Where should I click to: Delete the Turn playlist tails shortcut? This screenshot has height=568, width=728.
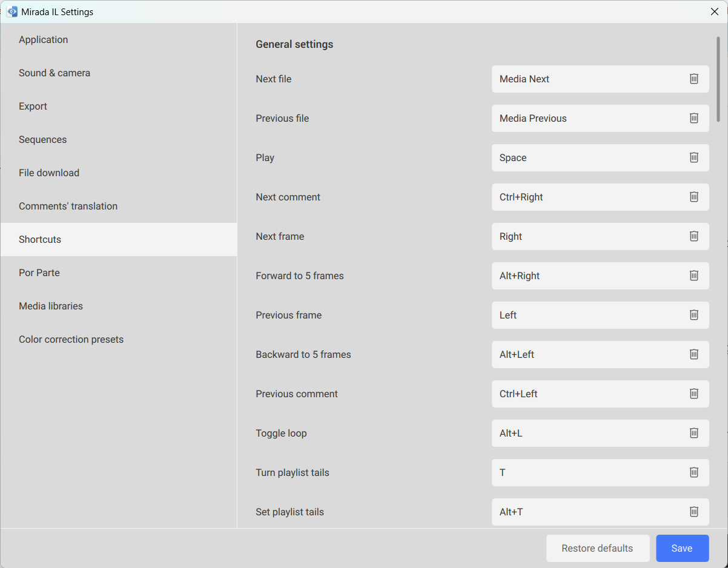point(694,472)
